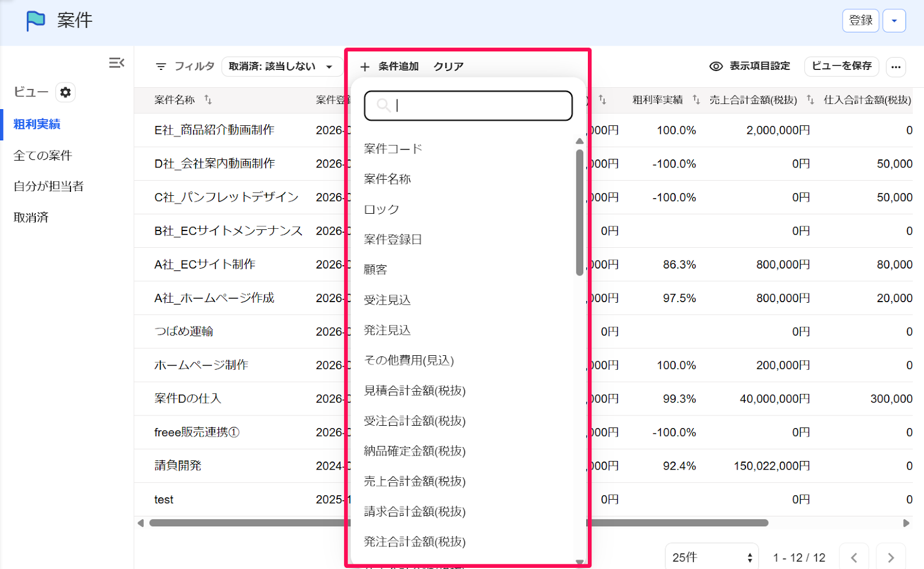Click クリア to clear filters
Viewport: 924px width, 569px height.
coord(449,66)
